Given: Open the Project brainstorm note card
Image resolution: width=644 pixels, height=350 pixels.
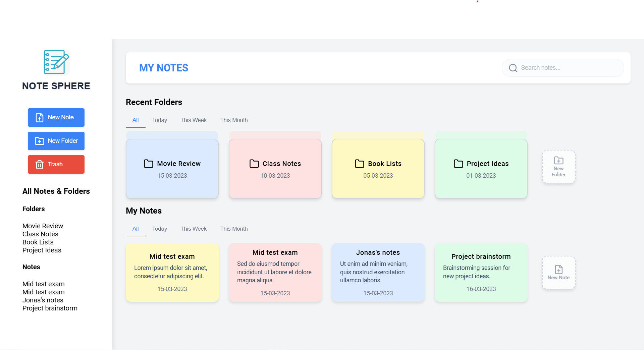Looking at the screenshot, I should (x=481, y=272).
